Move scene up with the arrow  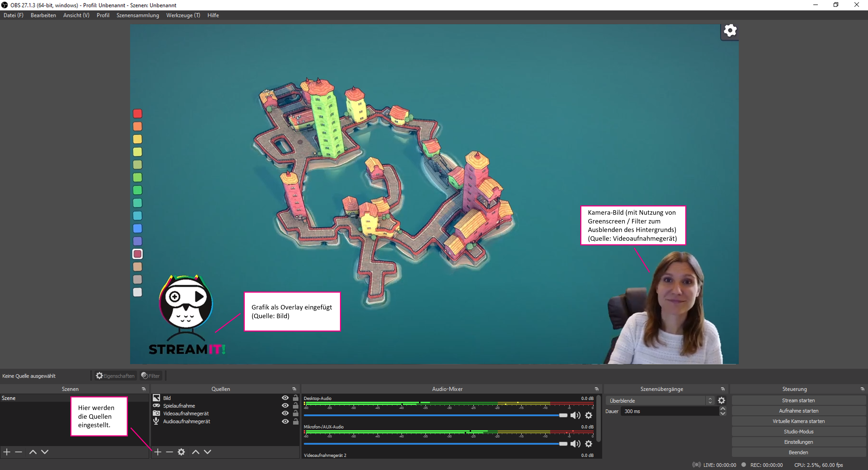point(33,452)
